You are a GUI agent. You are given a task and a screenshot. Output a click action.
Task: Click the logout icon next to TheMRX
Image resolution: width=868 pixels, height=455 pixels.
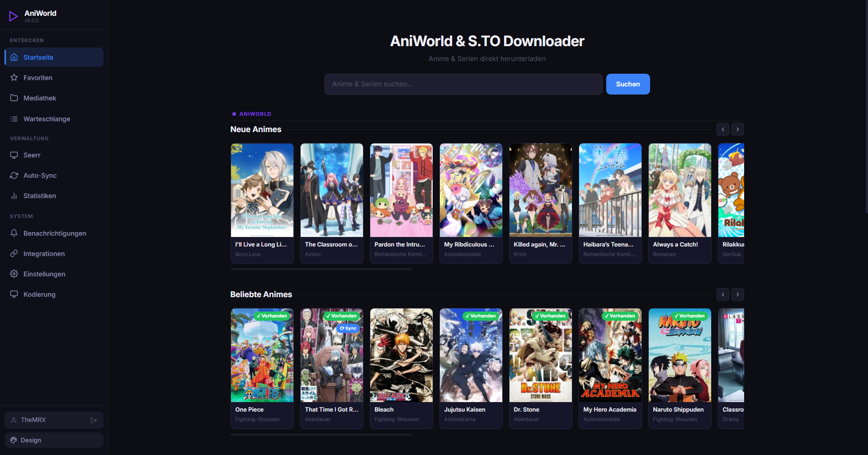[94, 420]
